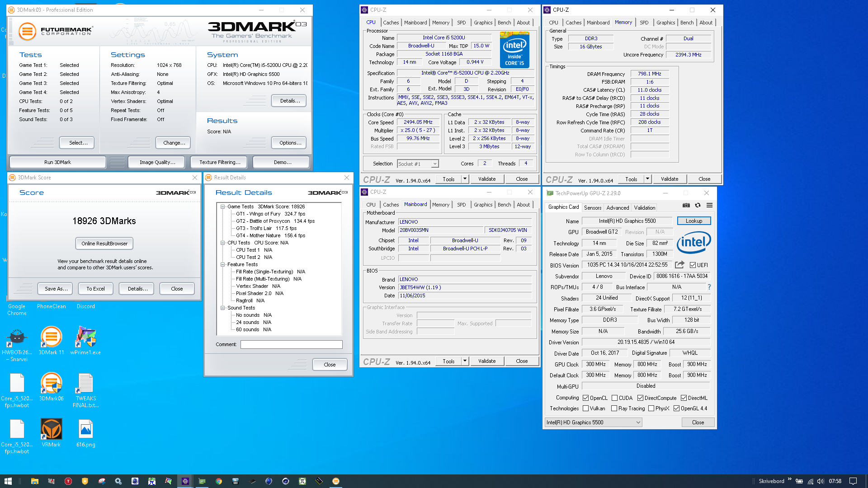Click the gear icon in the taskbar
Screen dimensions: 868x488
pos(118,481)
